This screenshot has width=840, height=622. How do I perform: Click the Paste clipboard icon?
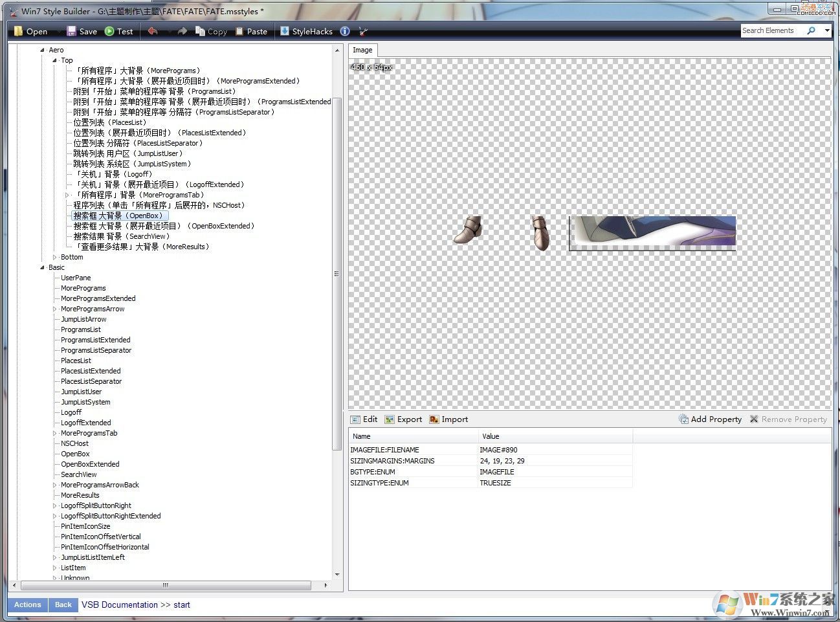[x=240, y=31]
